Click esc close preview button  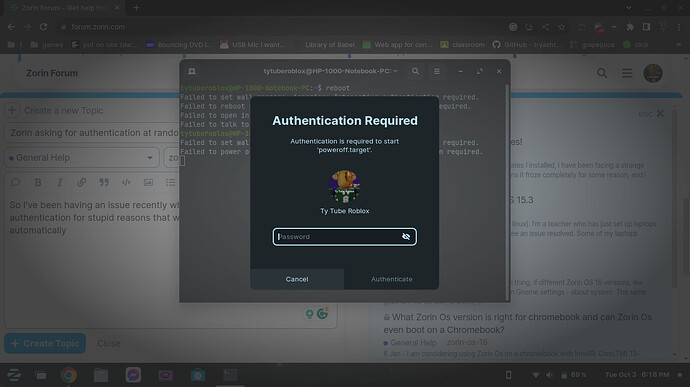(x=651, y=114)
